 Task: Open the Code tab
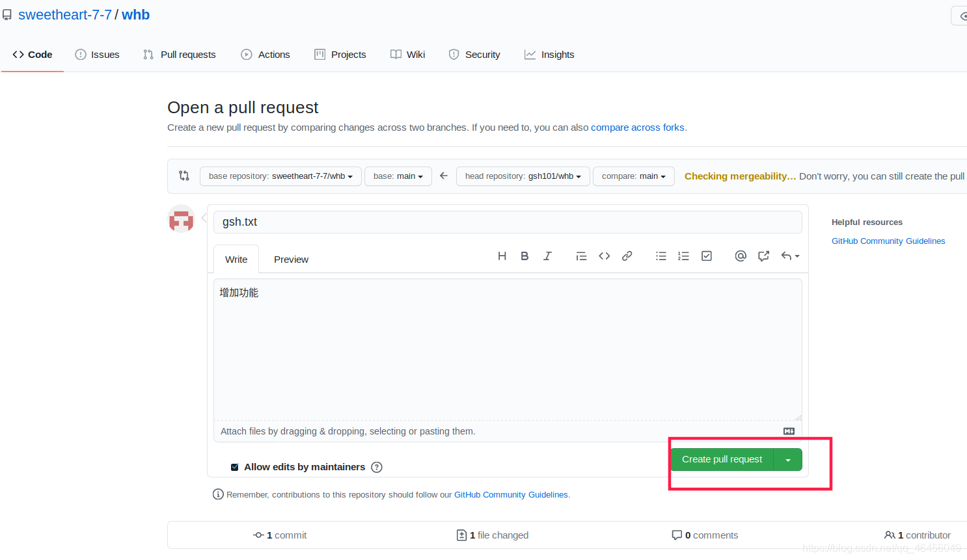point(33,55)
